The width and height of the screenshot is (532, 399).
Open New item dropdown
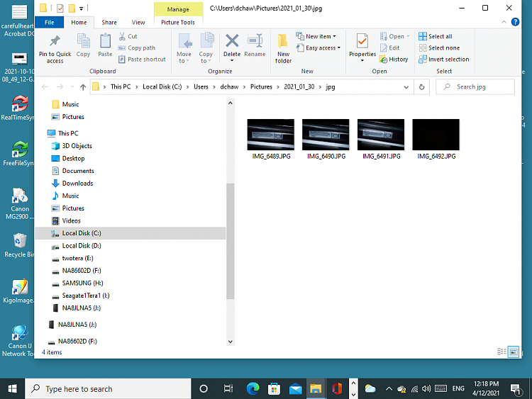[x=316, y=36]
